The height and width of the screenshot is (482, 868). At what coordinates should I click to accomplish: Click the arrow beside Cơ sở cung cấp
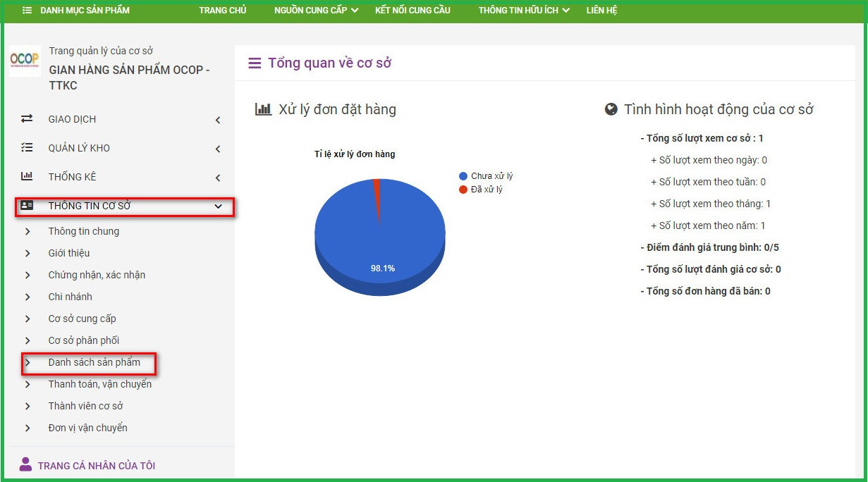point(27,319)
